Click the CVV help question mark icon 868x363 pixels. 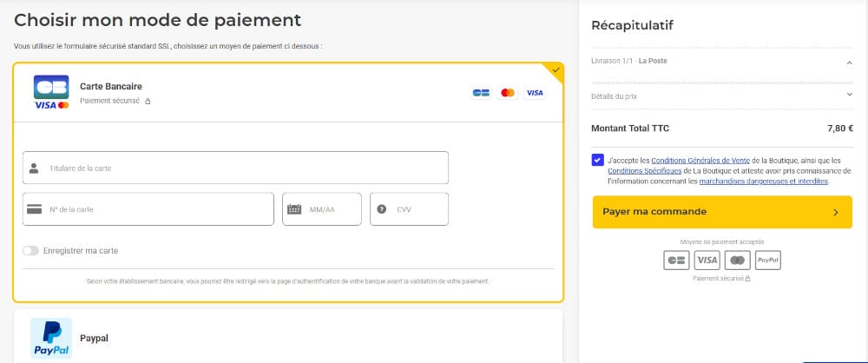point(382,209)
